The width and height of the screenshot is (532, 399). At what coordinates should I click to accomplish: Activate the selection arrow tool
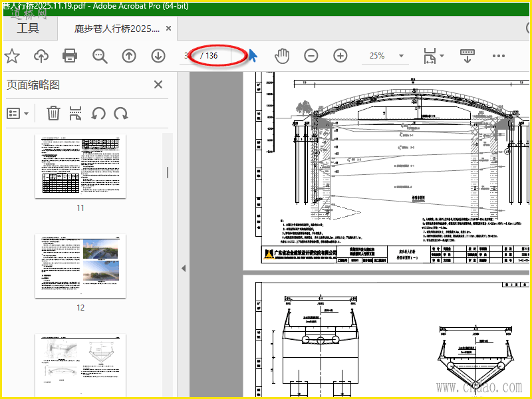coord(253,56)
